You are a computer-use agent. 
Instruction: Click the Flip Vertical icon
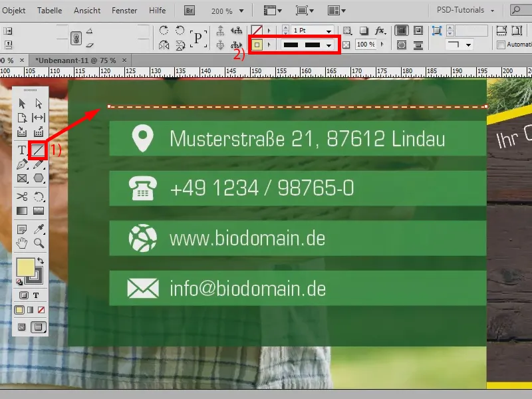coord(180,45)
